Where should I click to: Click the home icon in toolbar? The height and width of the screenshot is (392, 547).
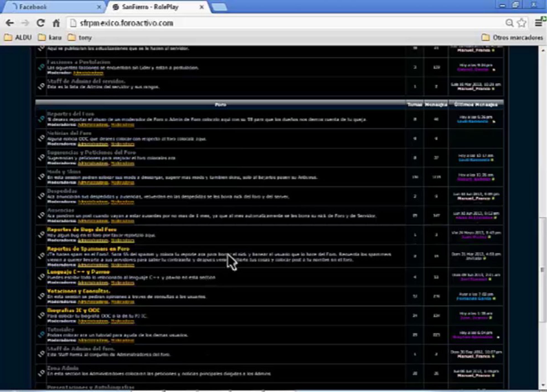coord(56,23)
